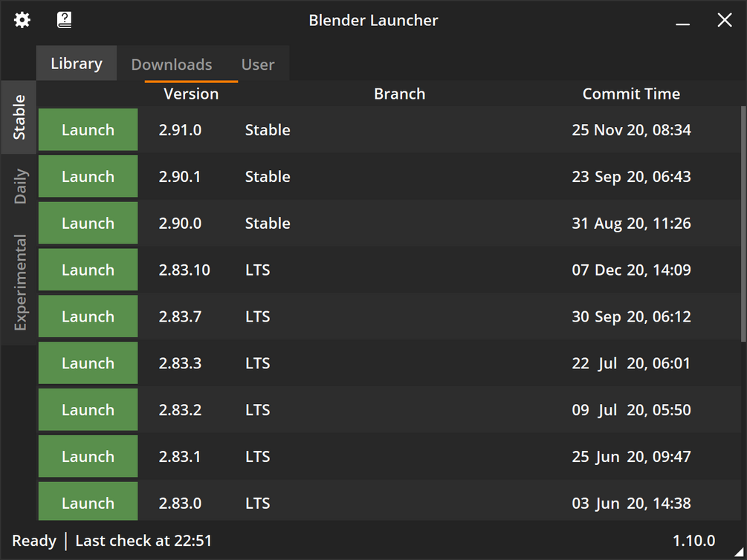747x560 pixels.
Task: Open settings via the gear icon
Action: 22,20
